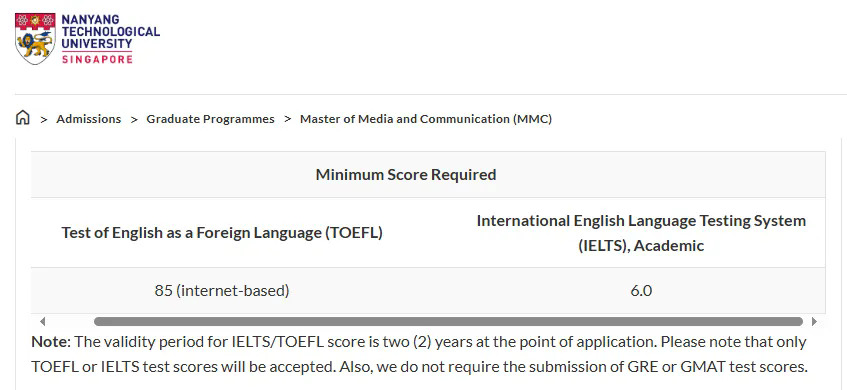Select the IELTS Academic column header cell
Screen dimensions: 847x390
641,233
